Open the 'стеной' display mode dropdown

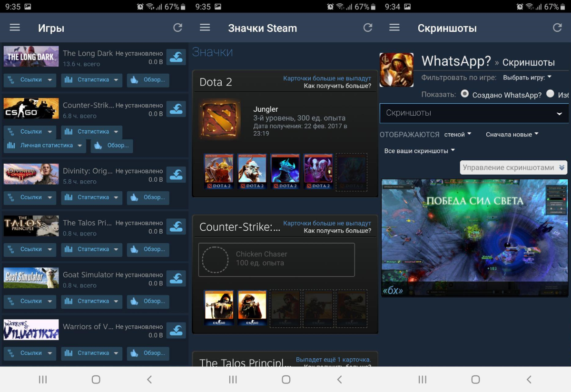457,135
